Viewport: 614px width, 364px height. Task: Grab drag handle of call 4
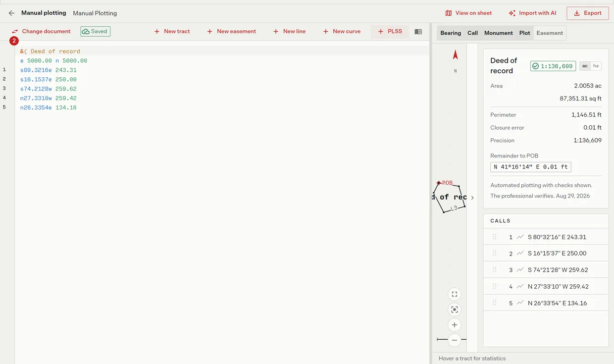click(x=494, y=286)
